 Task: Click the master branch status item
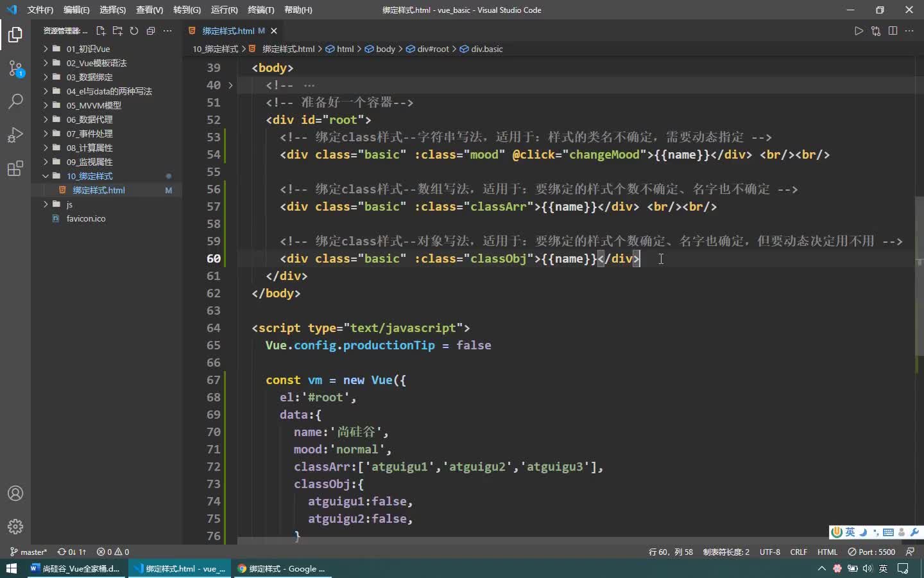coord(29,552)
